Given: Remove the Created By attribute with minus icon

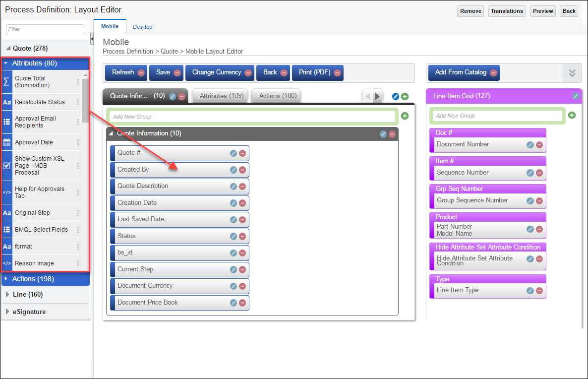Looking at the screenshot, I should (242, 170).
